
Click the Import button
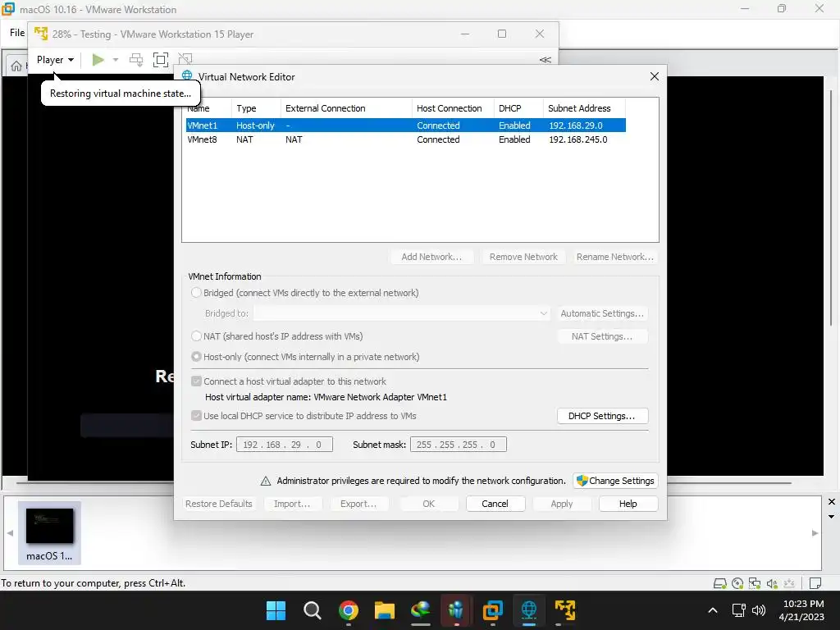pos(292,504)
